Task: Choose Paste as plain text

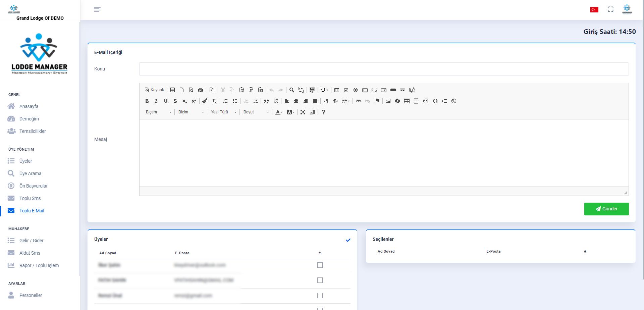Action: click(251, 90)
